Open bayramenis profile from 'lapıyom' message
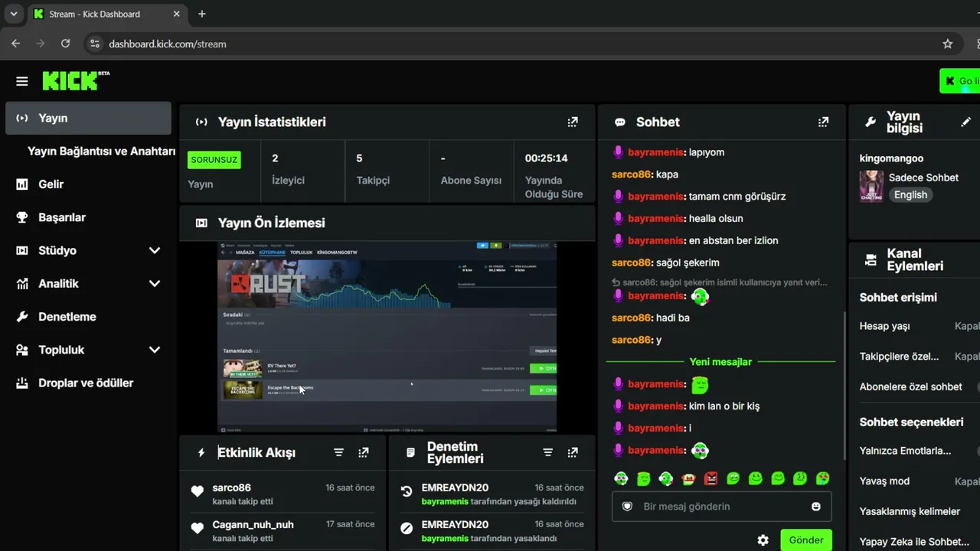 pyautogui.click(x=655, y=152)
